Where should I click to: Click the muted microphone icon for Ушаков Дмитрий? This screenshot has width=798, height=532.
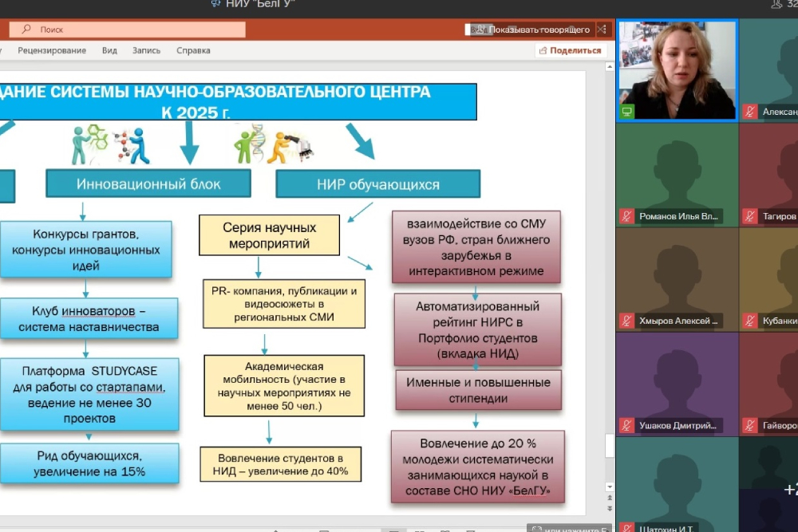628,425
